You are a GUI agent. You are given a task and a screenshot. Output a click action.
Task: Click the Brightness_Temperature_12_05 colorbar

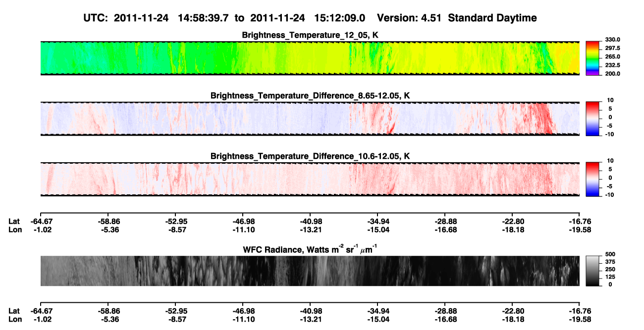pyautogui.click(x=592, y=57)
